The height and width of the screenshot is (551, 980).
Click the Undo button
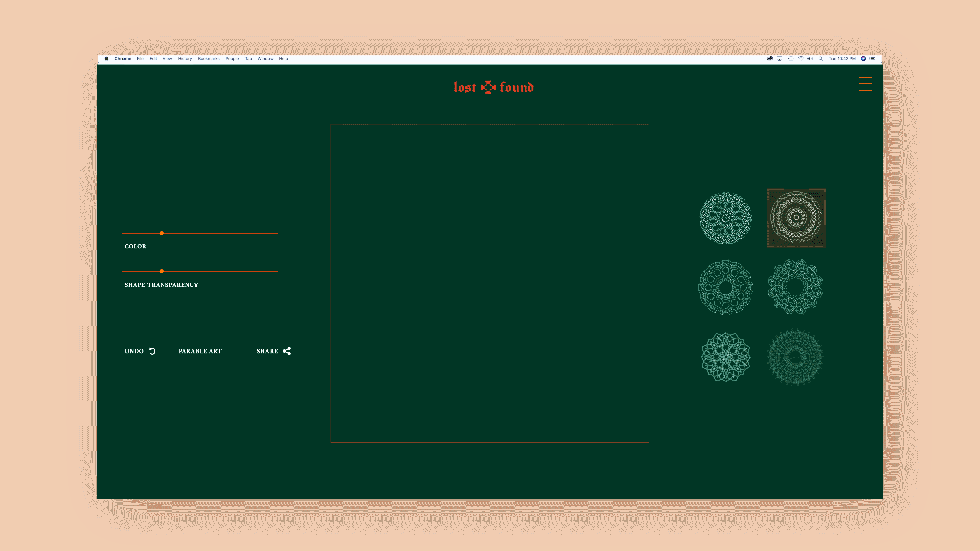click(140, 351)
